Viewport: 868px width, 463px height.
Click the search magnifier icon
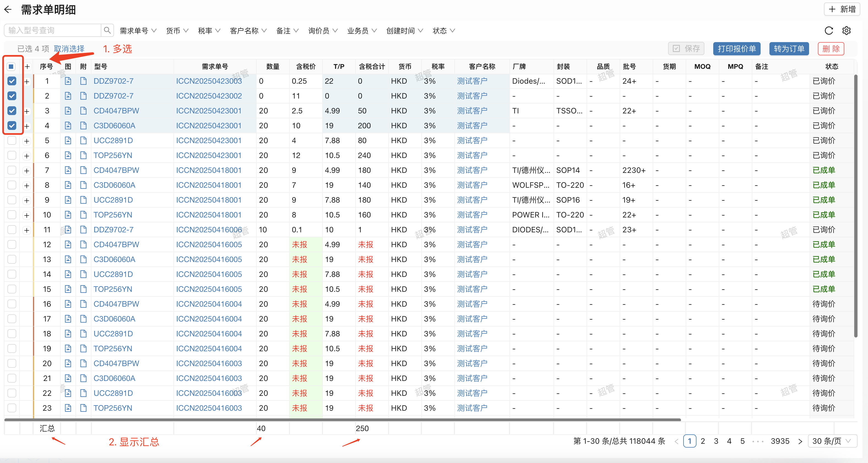click(x=107, y=30)
